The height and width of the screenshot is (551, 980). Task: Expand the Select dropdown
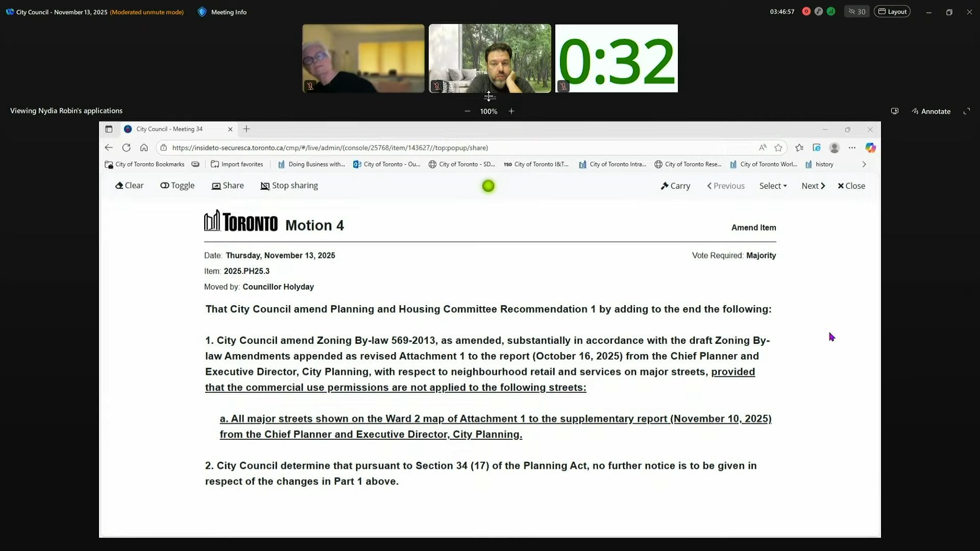pos(773,186)
